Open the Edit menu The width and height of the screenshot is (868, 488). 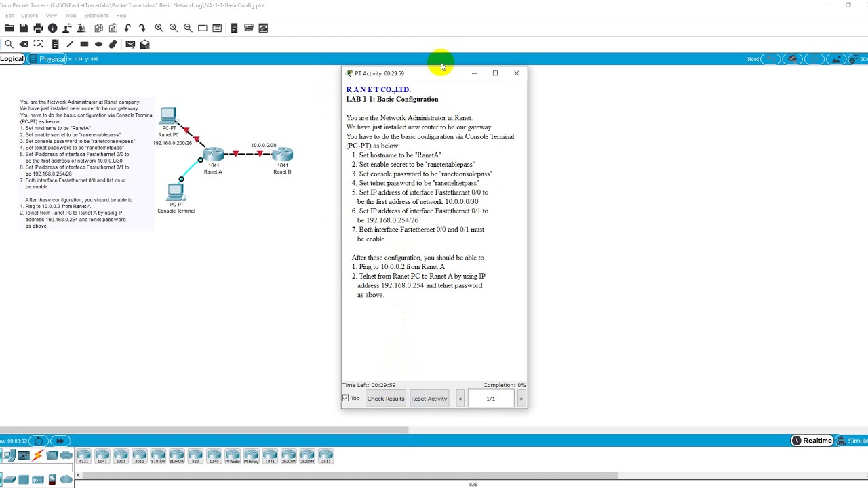[x=9, y=16]
